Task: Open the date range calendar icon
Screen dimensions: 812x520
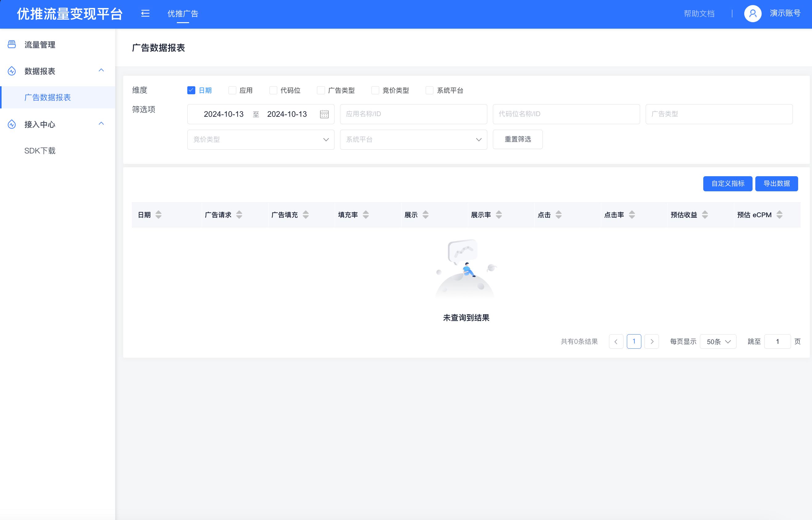Action: click(x=324, y=114)
